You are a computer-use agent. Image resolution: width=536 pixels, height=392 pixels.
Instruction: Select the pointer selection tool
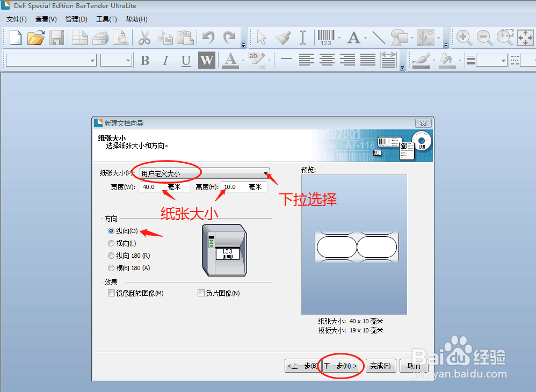click(262, 38)
